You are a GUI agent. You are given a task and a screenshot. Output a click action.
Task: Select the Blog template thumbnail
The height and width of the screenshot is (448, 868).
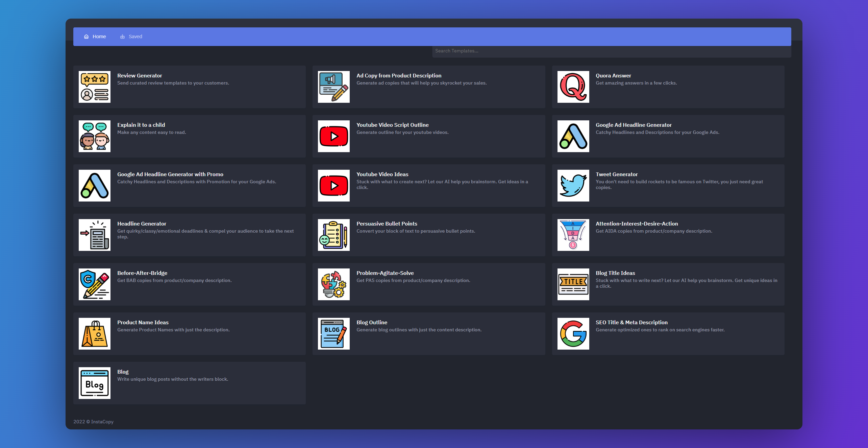(94, 383)
